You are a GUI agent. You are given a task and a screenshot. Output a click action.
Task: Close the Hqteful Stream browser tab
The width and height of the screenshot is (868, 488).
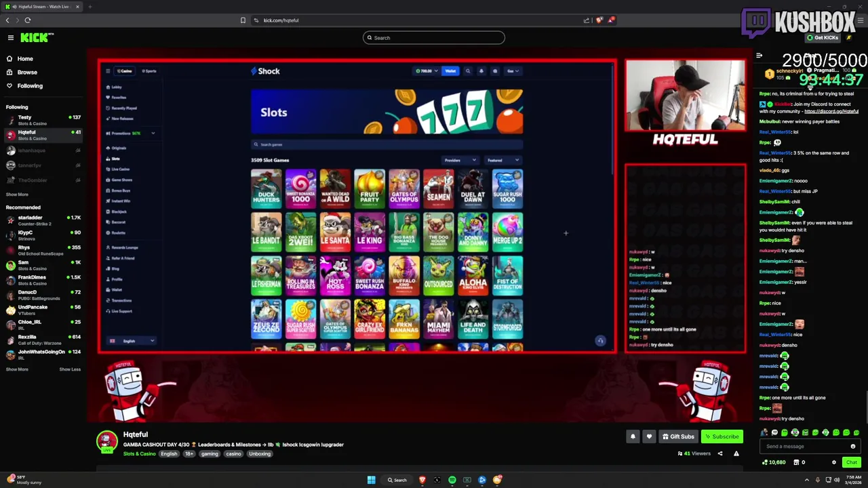[77, 7]
